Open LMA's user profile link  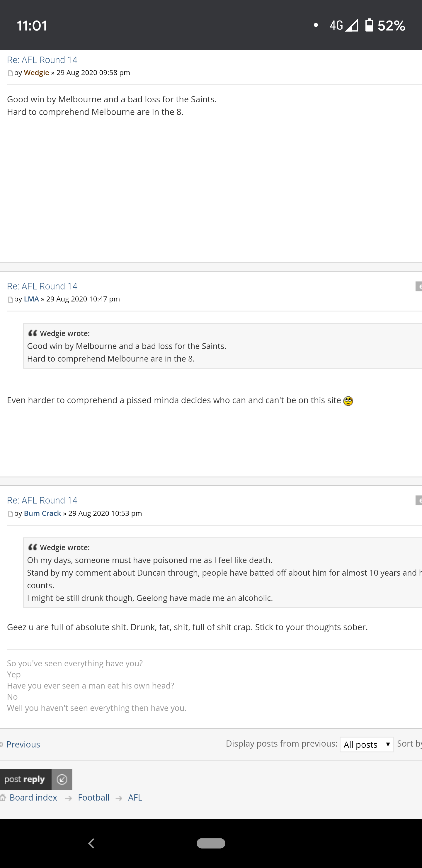tap(31, 299)
